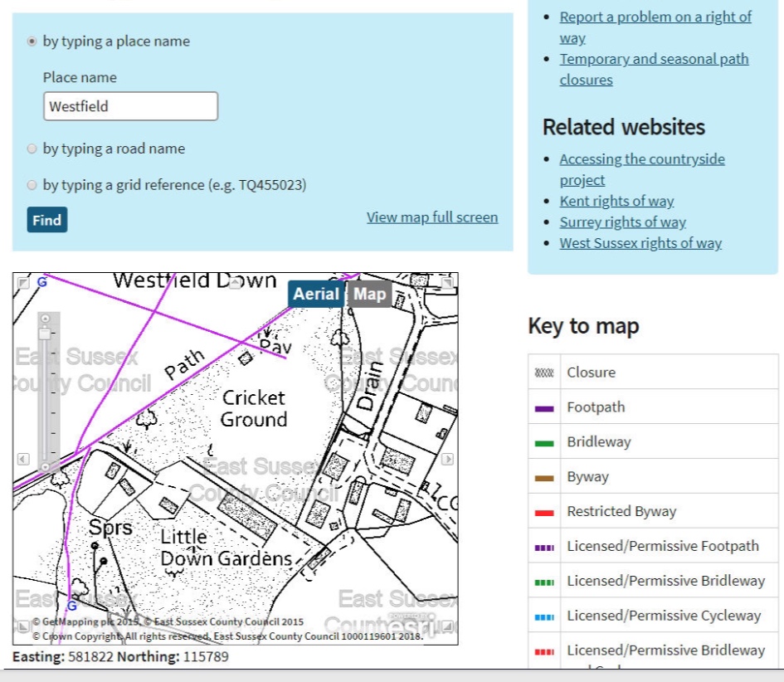Pan map south-east with bottom-right corner arrow
784x682 pixels.
click(x=447, y=626)
